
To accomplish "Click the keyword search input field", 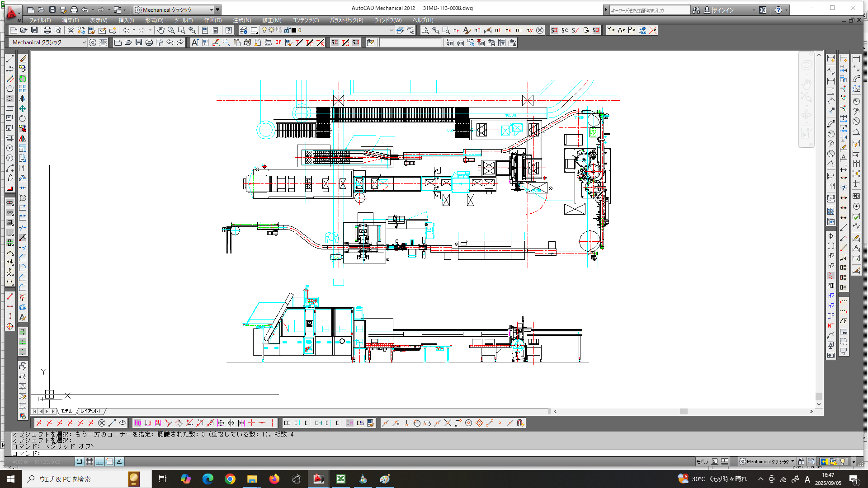I will tap(649, 10).
